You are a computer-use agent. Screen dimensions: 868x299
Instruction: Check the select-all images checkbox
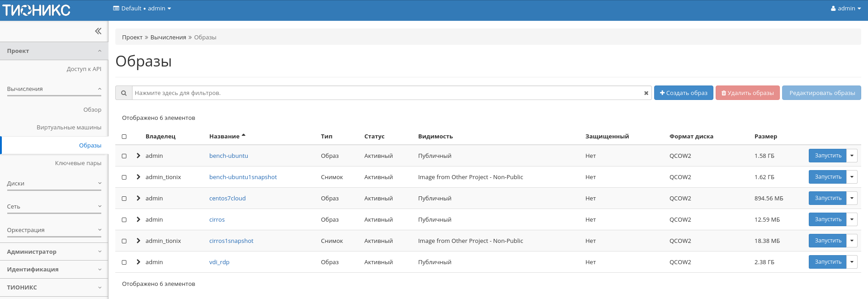(124, 137)
